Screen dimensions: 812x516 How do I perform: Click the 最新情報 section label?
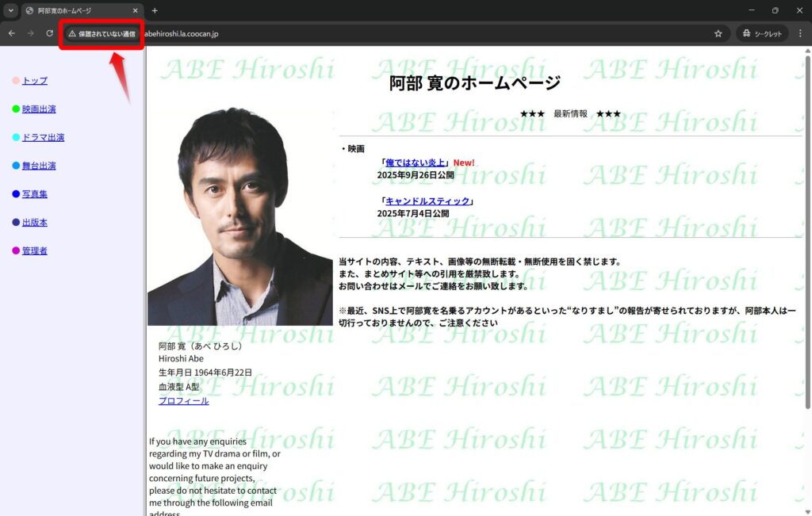(x=570, y=114)
